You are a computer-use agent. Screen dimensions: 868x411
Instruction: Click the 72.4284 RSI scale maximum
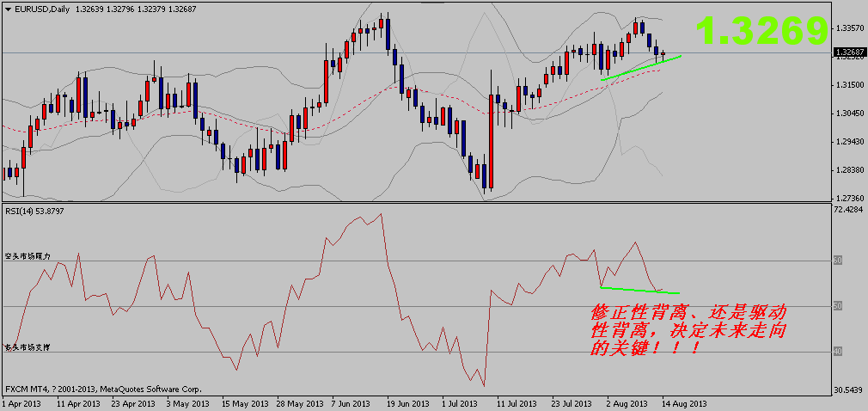click(849, 210)
